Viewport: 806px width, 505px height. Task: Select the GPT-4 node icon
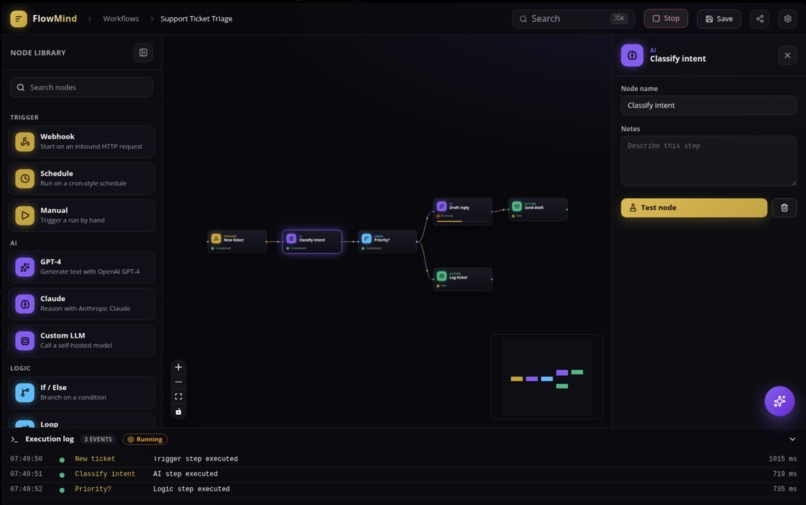click(x=25, y=267)
